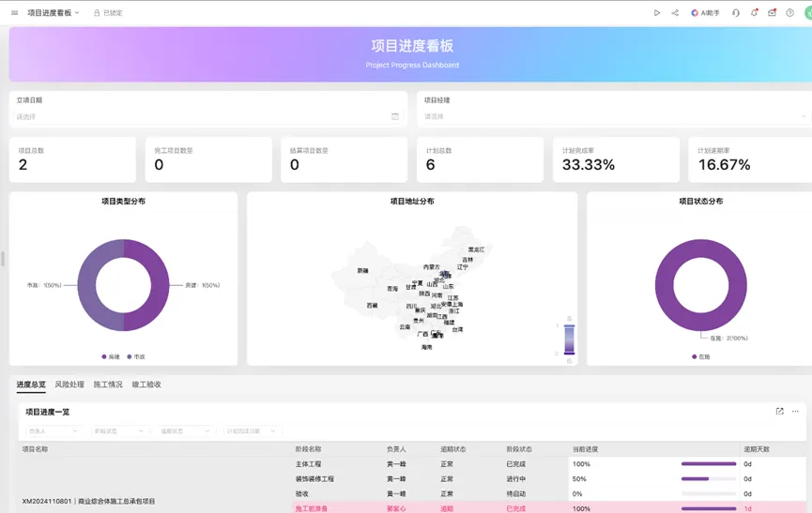Open the AI助手 assistant
The width and height of the screenshot is (812, 513).
pos(705,13)
